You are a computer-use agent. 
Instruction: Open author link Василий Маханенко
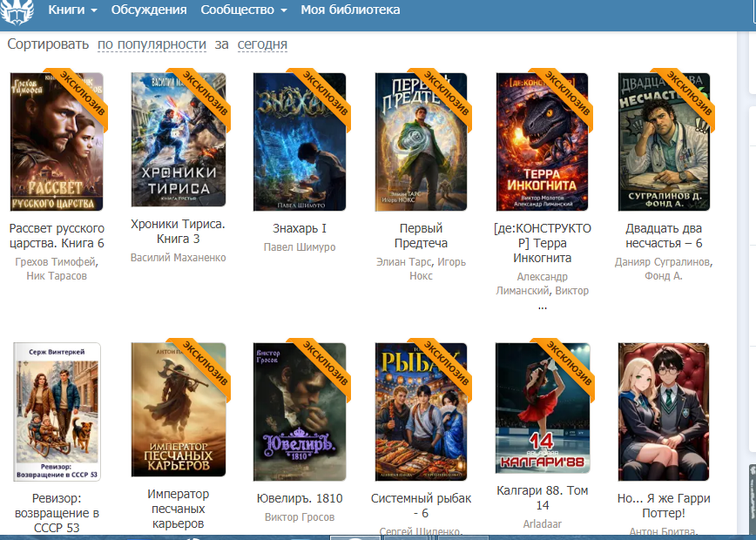[178, 258]
